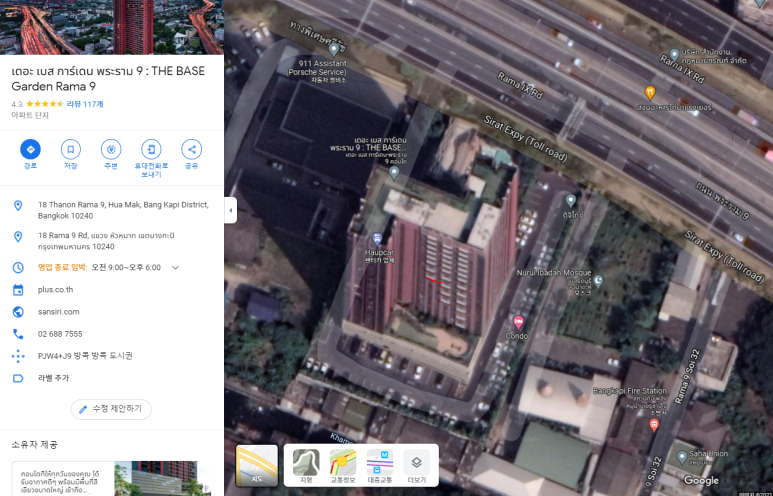Share the place with the 공유 icon
Viewport: 773px width, 496px height.
coord(191,149)
